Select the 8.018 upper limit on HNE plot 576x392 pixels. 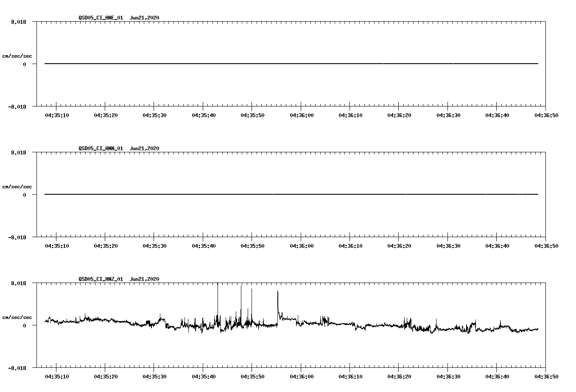coord(18,22)
